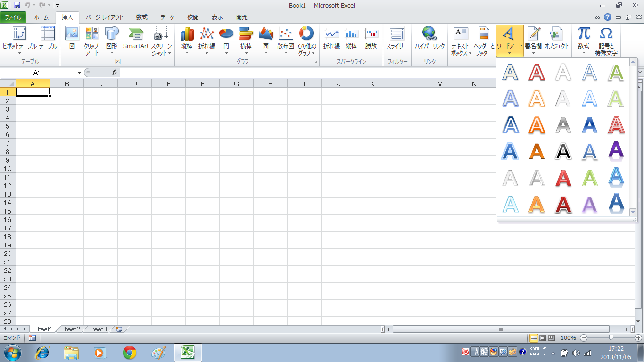Select normal view button in status bar

coord(534,338)
